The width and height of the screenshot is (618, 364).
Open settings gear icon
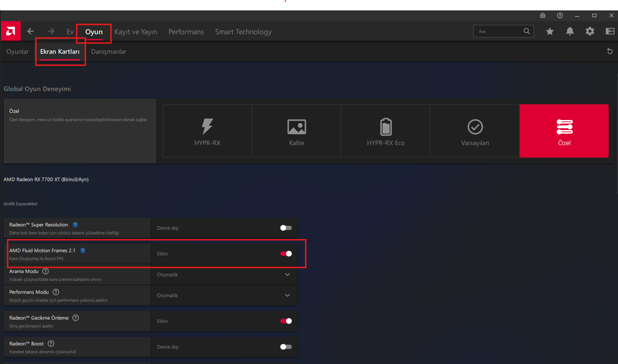[590, 32]
